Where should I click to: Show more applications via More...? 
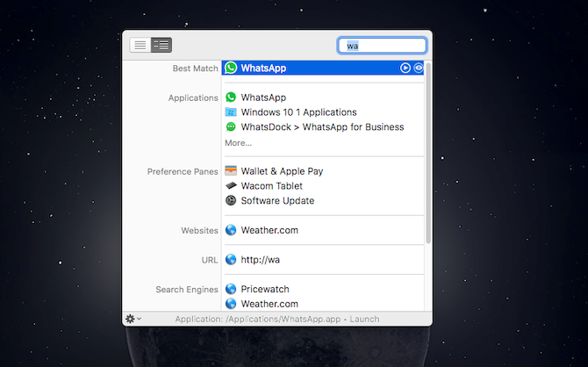238,143
